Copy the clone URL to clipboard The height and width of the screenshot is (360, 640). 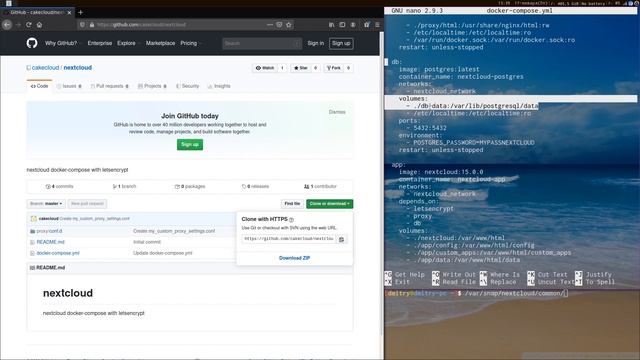click(342, 239)
